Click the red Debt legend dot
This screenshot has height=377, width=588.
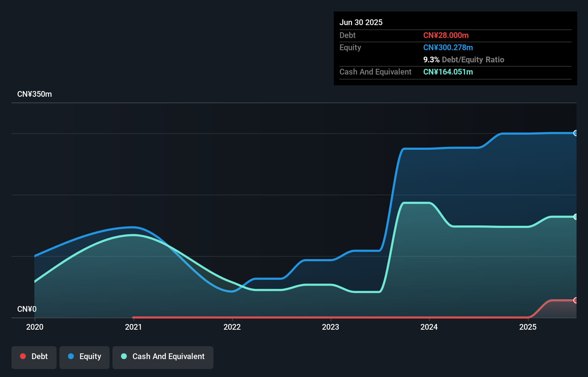[23, 356]
